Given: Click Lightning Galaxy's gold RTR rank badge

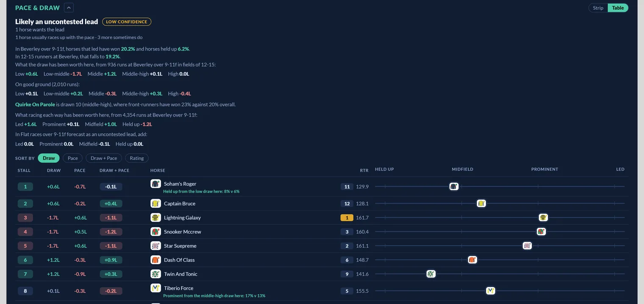Looking at the screenshot, I should click(347, 218).
